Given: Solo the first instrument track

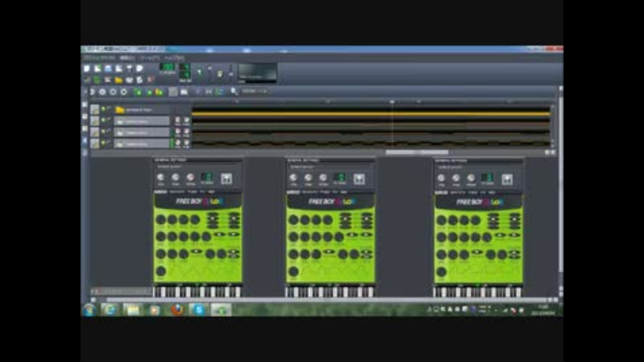Looking at the screenshot, I should 109,120.
